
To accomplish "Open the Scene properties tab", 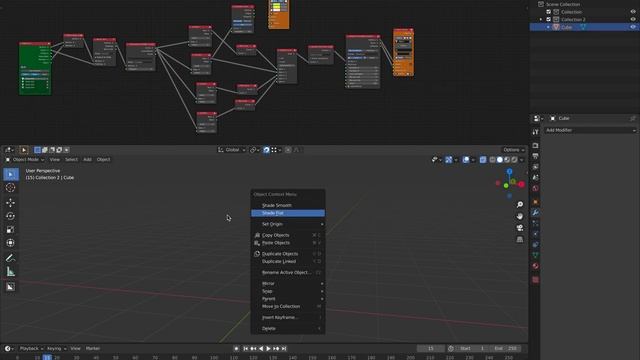I will [x=536, y=178].
